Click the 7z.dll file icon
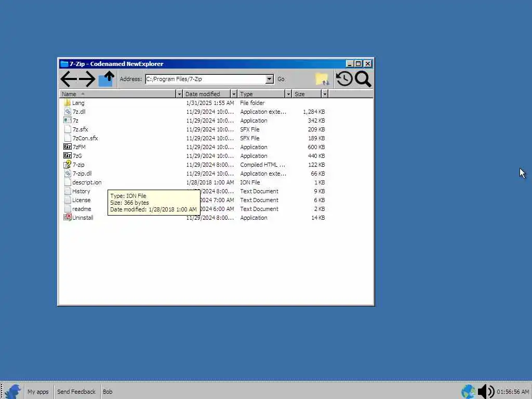The image size is (532, 399). tap(67, 112)
